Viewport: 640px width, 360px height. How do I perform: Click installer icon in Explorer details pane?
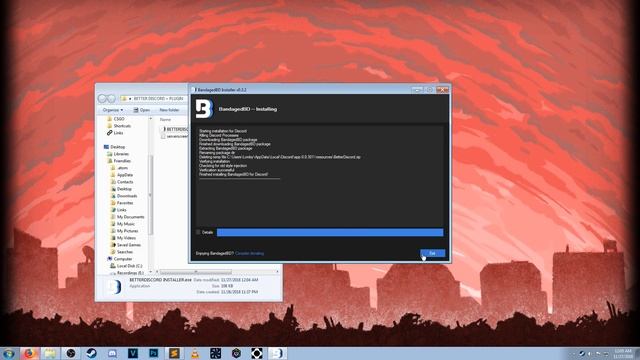[114, 287]
